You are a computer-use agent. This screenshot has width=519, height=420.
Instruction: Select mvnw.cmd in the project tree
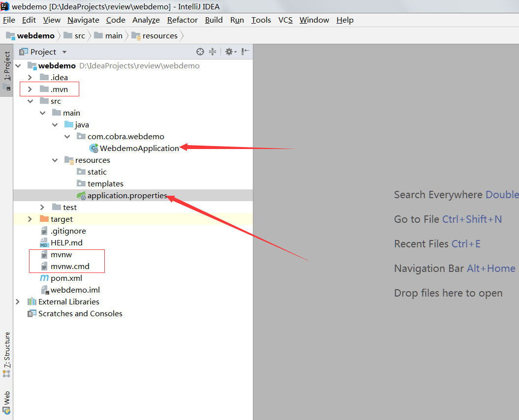[x=70, y=267]
